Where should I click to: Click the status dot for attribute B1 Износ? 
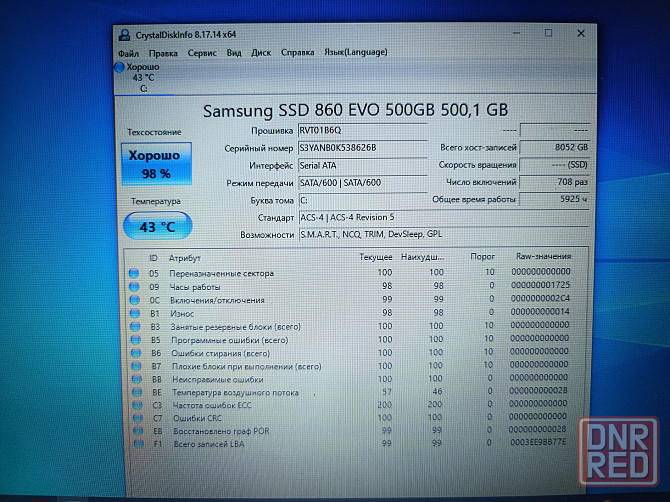135,314
